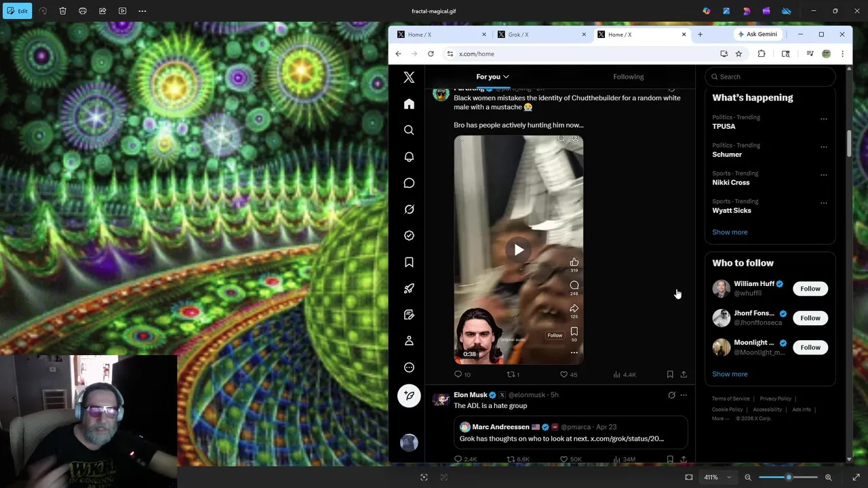The image size is (868, 488).
Task: Click browser back arrow
Action: [x=398, y=54]
